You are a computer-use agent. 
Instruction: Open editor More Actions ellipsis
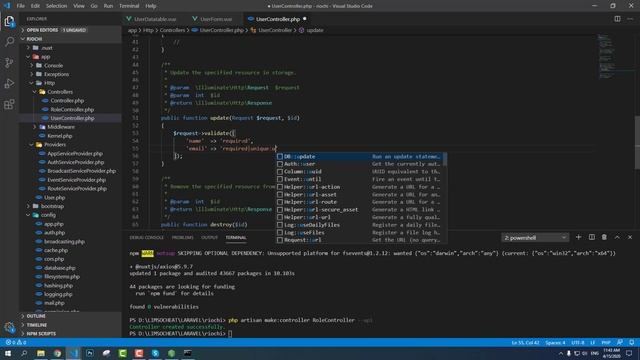pos(630,19)
